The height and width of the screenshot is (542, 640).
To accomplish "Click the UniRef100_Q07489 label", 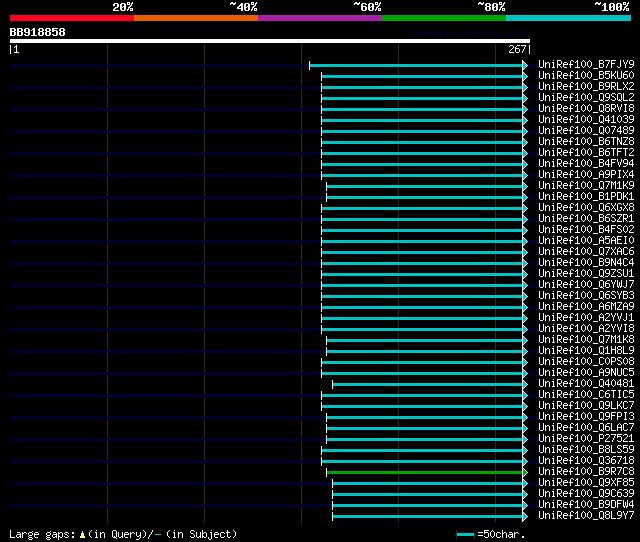I will (586, 130).
